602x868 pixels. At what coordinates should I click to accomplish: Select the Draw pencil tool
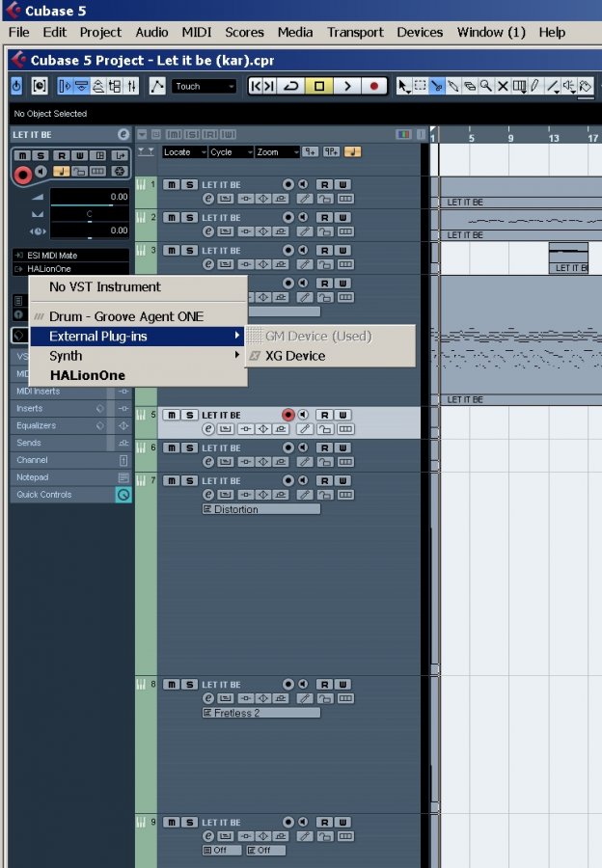pyautogui.click(x=535, y=86)
